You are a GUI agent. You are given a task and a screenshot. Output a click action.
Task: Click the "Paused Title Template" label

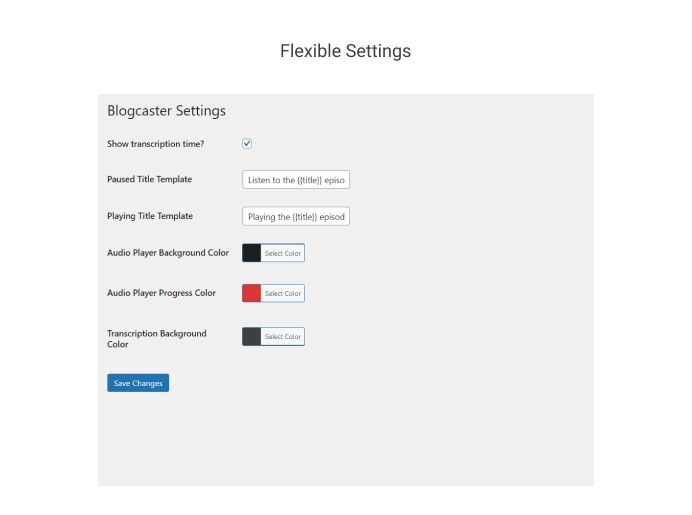click(149, 179)
